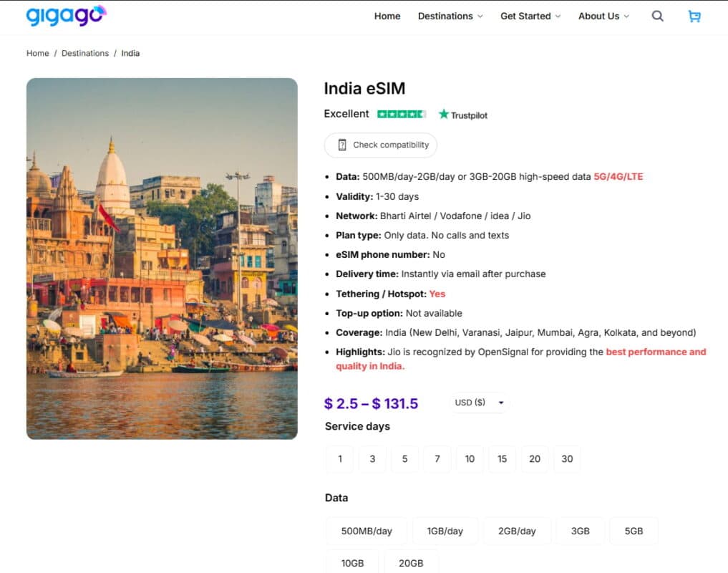Click the Network: Bharti Airtel line
This screenshot has width=728, height=573.
point(433,216)
